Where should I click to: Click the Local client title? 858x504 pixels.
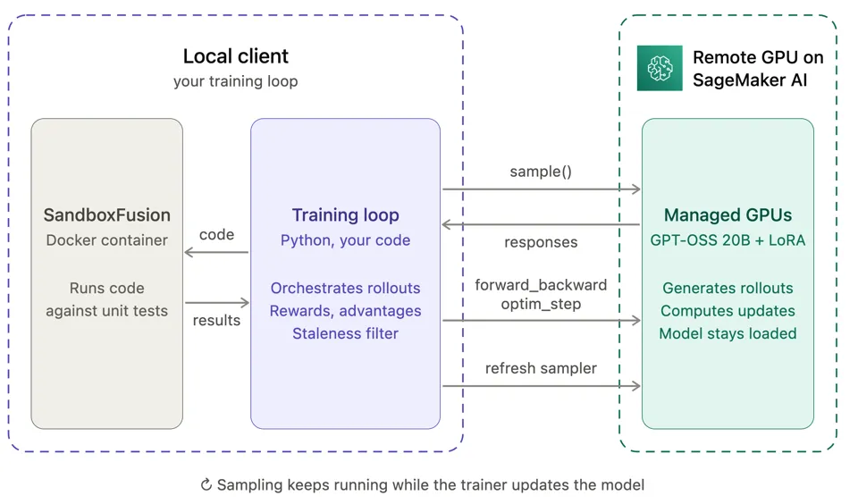[x=235, y=55]
